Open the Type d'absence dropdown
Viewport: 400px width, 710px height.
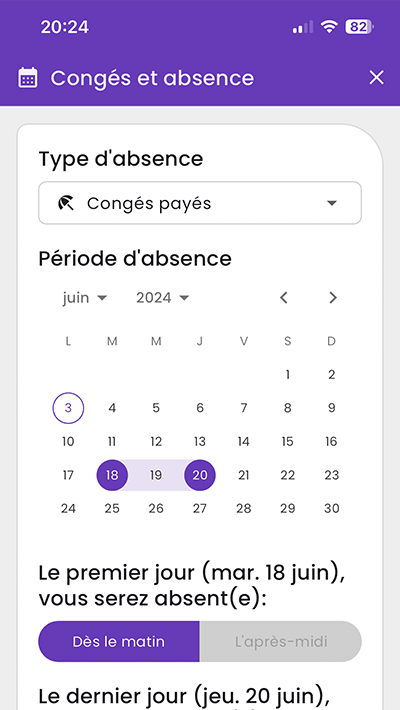coord(200,203)
